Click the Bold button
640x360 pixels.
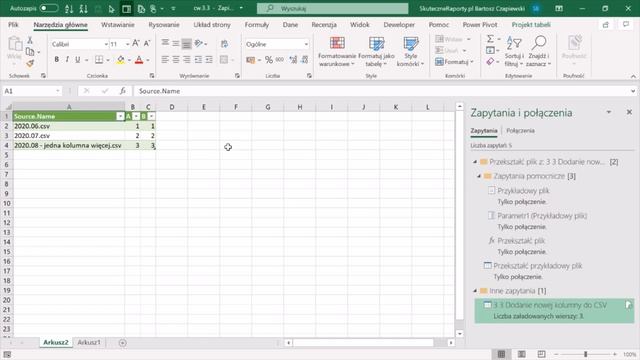(x=57, y=60)
